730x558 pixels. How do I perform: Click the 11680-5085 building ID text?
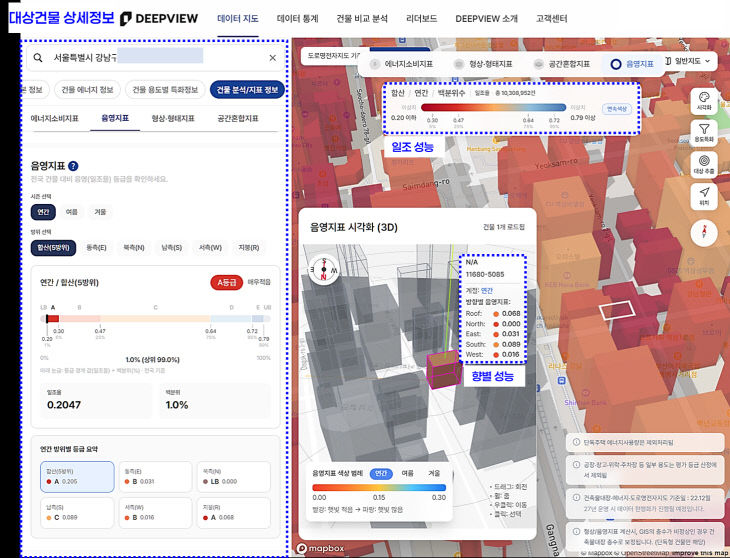[485, 274]
